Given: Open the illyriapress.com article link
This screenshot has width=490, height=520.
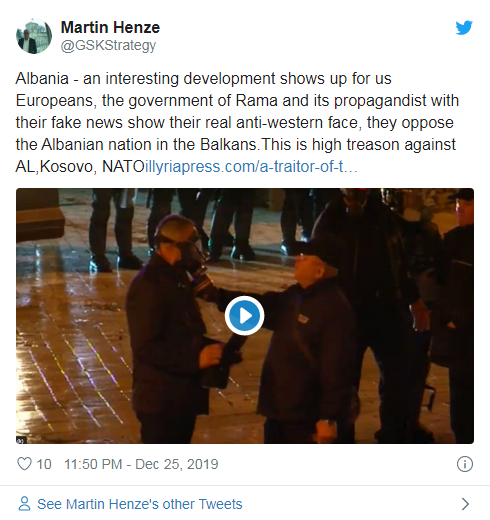Looking at the screenshot, I should [251, 166].
